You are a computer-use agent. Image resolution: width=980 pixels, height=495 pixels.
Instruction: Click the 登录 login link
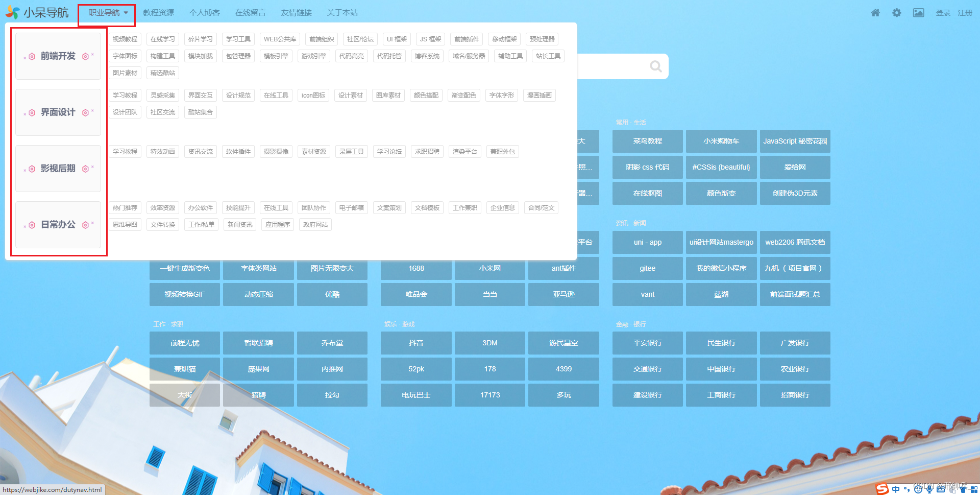(x=943, y=13)
